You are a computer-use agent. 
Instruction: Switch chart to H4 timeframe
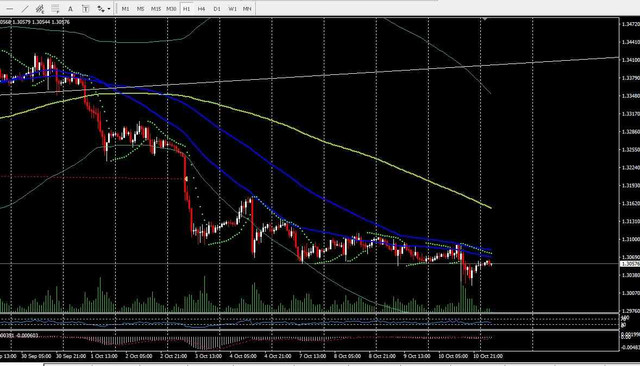[201, 9]
